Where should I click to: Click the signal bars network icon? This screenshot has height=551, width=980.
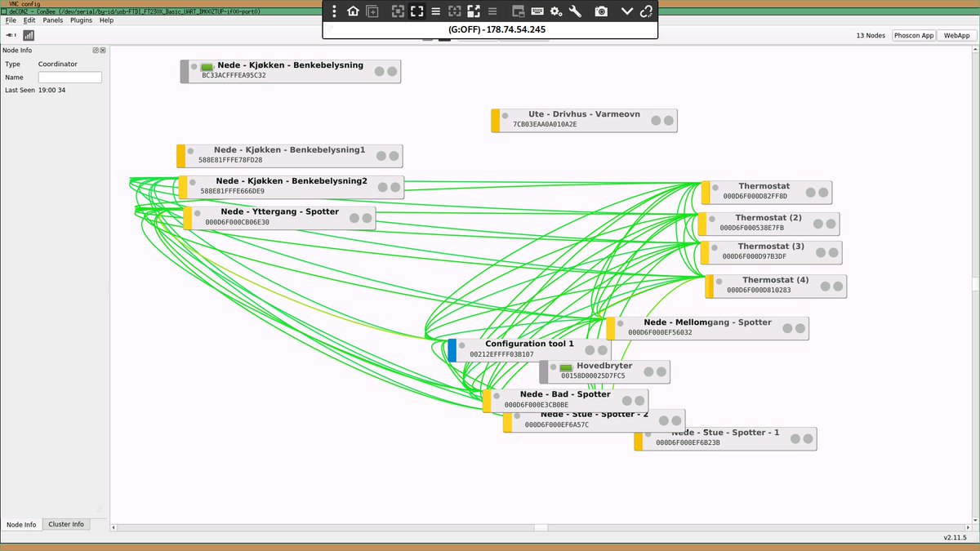[x=29, y=35]
